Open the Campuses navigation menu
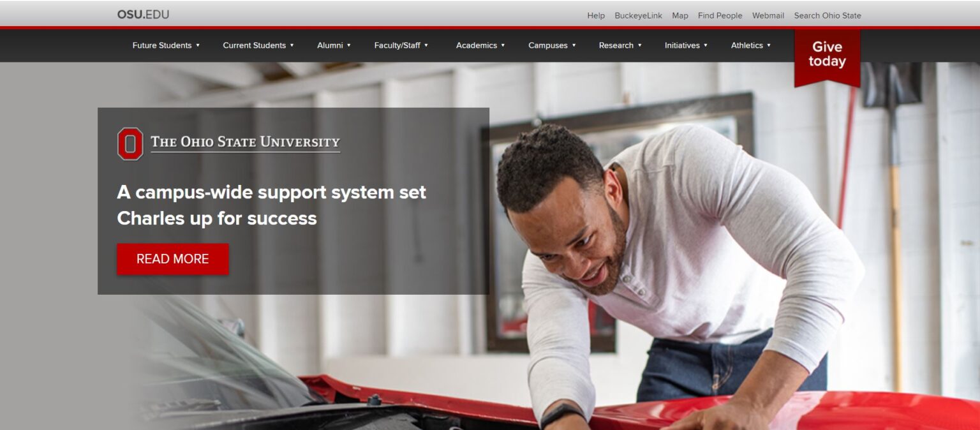This screenshot has height=430, width=980. click(x=552, y=45)
